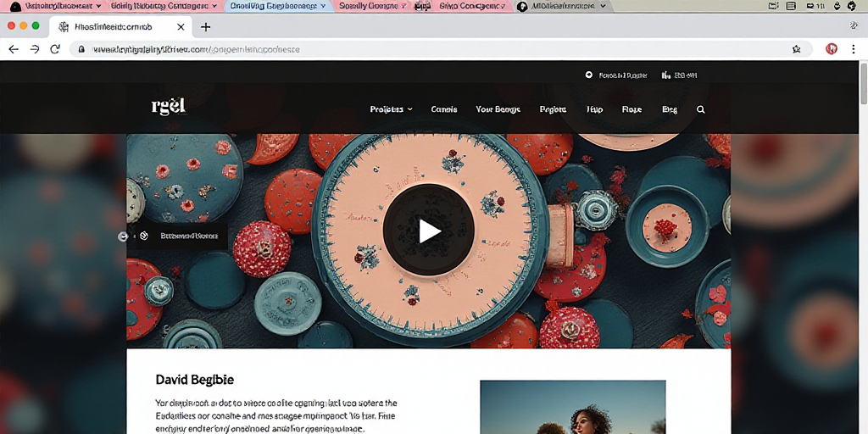Reload the page with the refresh icon
Screen dimensions: 868x434
coord(55,49)
